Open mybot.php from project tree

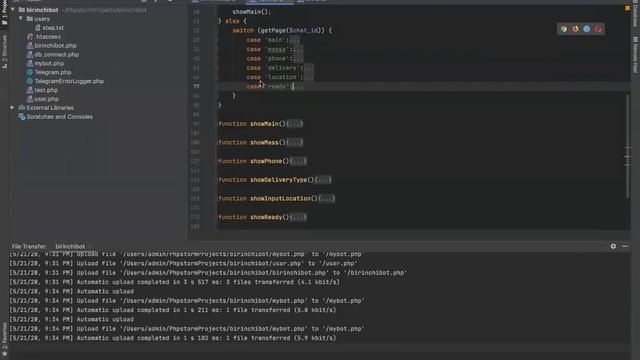point(49,63)
